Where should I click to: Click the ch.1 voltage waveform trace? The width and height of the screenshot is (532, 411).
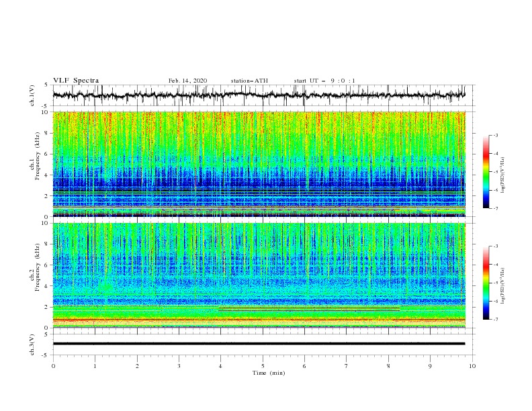tap(259, 95)
